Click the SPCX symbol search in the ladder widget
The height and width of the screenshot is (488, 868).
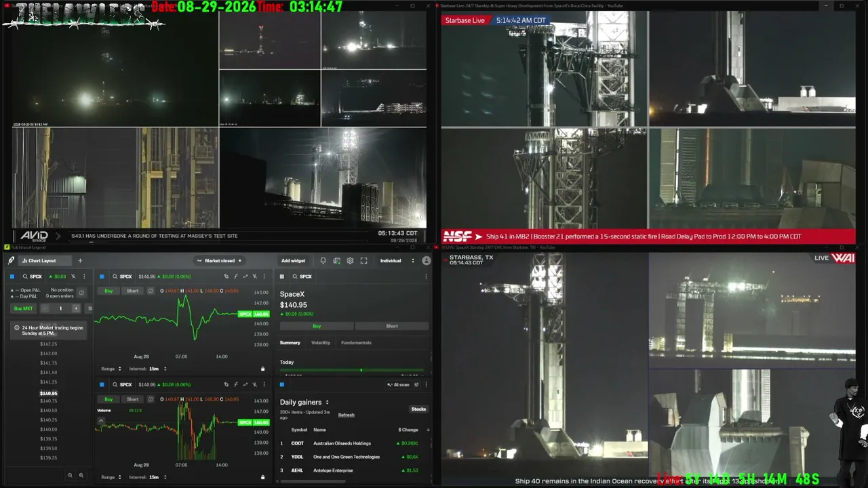point(32,277)
